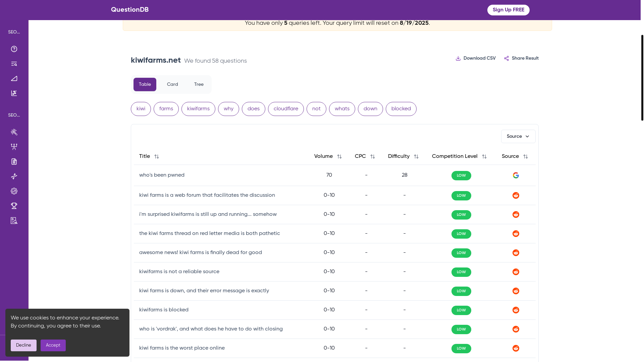Open the line chart sidebar icon
Image resolution: width=644 pixels, height=362 pixels.
point(14,93)
